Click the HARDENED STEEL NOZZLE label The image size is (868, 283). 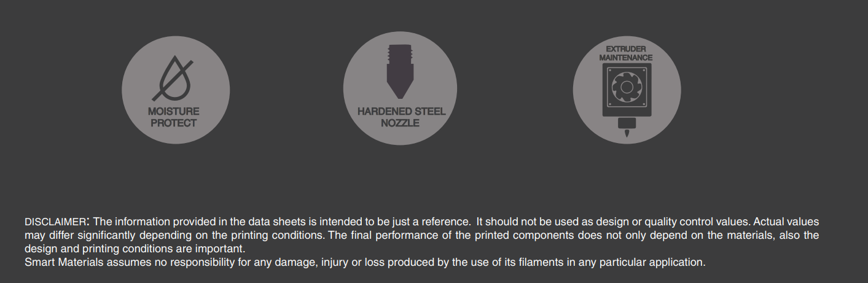click(x=401, y=117)
